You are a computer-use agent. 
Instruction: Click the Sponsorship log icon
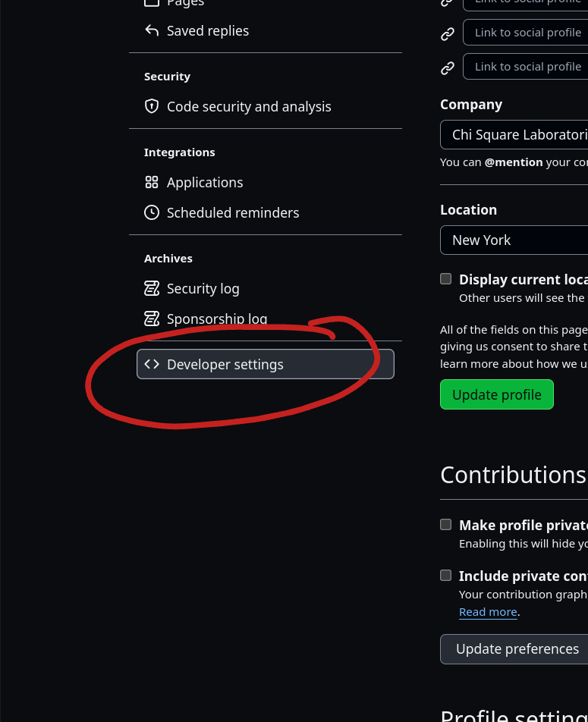click(152, 319)
